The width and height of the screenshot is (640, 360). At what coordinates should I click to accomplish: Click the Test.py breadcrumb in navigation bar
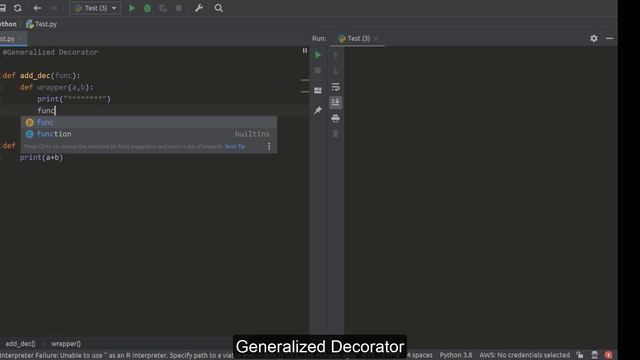click(x=42, y=24)
